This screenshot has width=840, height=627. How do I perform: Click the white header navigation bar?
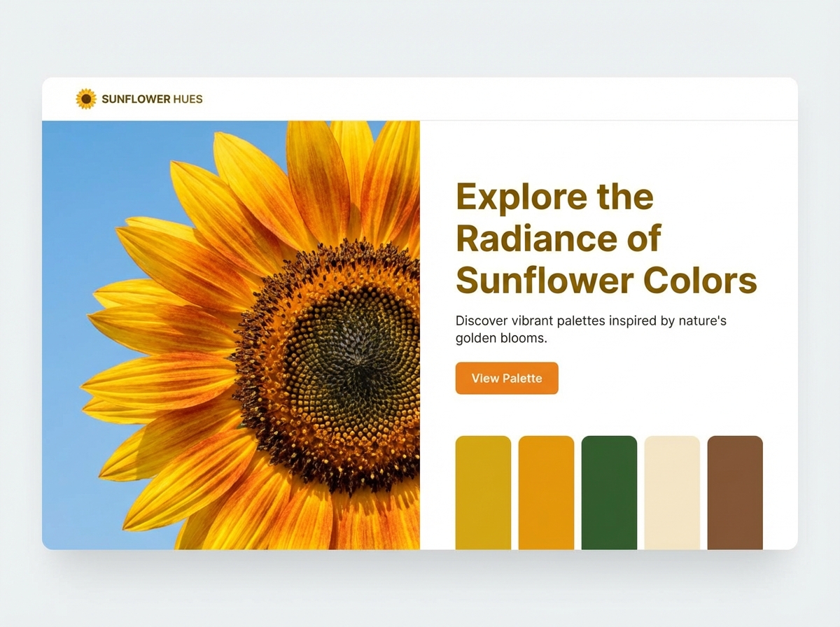click(x=420, y=99)
